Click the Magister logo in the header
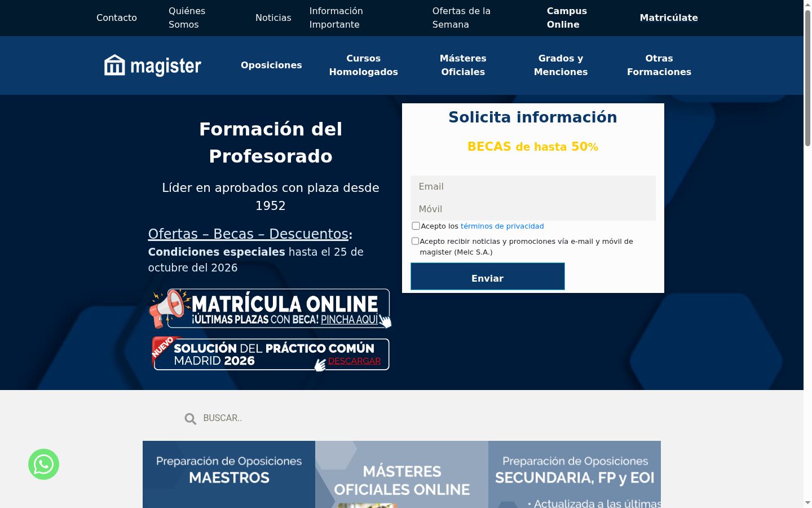Viewport: 812px width, 508px height. tap(152, 65)
